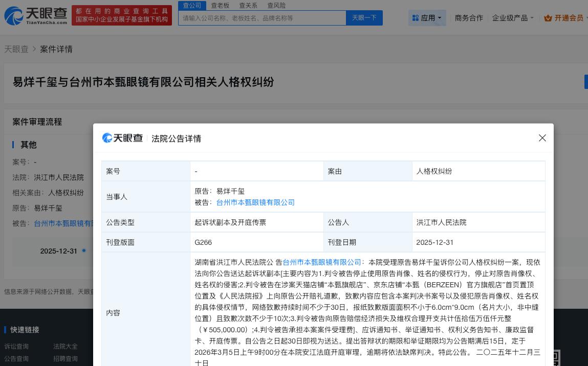Open the 商务合作 menu item
588x366 pixels.
coord(469,17)
